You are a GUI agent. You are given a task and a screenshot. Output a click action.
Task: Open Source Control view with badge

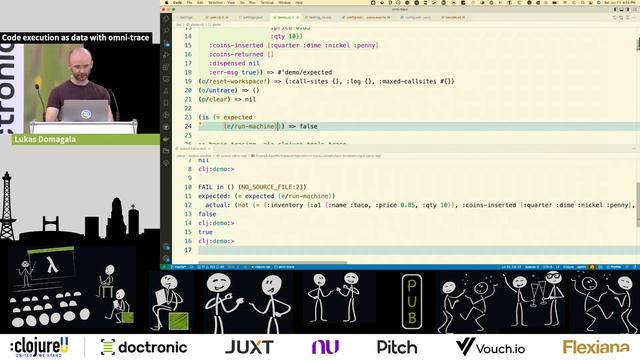click(x=166, y=43)
